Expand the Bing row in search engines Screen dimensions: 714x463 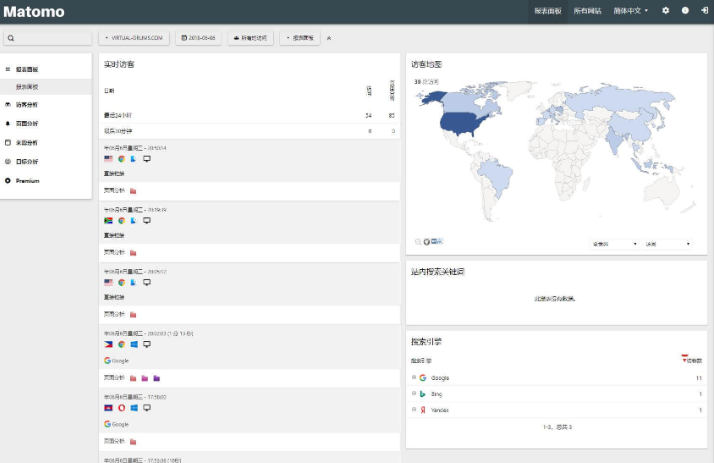[414, 393]
